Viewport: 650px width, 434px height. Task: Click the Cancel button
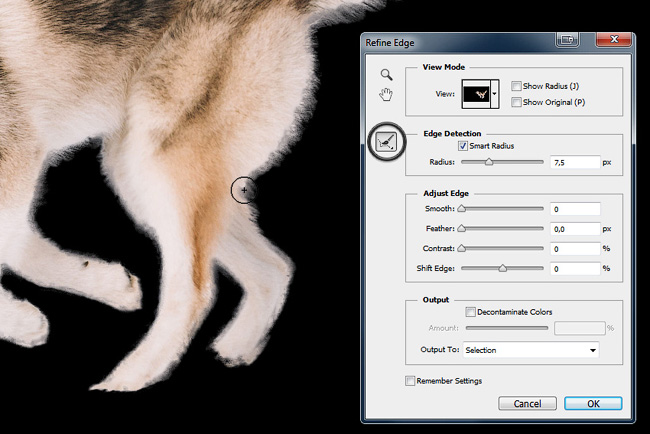(527, 403)
